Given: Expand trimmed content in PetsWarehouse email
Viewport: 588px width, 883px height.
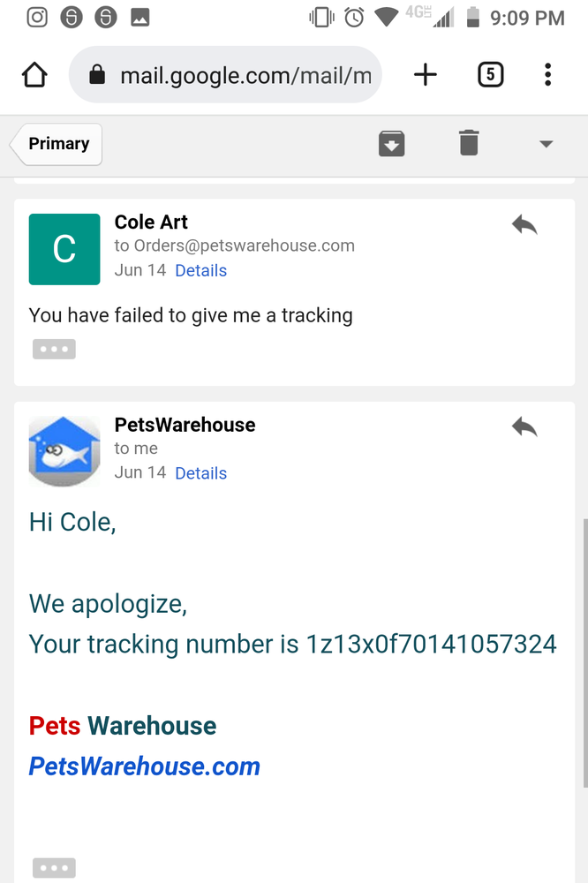Looking at the screenshot, I should click(54, 868).
